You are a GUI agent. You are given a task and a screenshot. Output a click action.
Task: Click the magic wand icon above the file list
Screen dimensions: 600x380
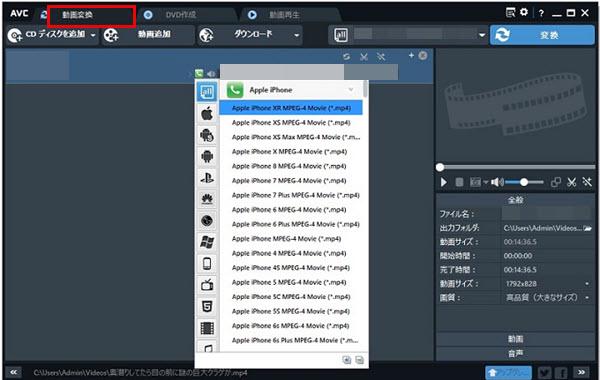381,57
